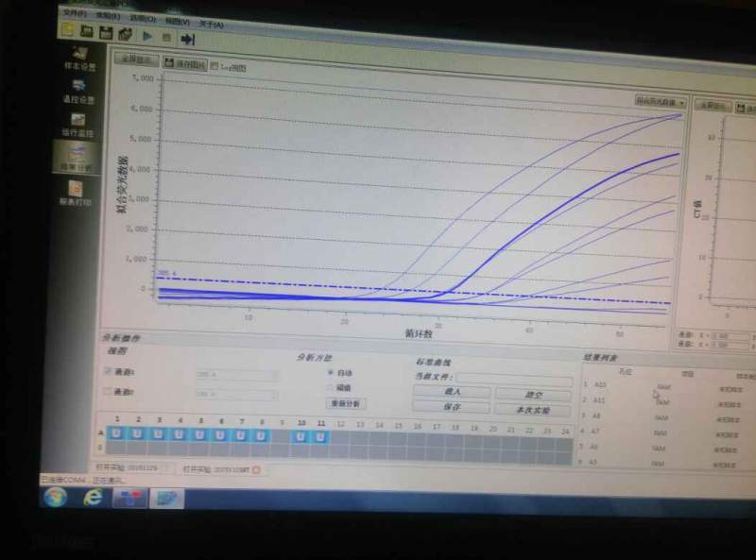Switch to the first 打开实验 bottom tab

click(131, 467)
